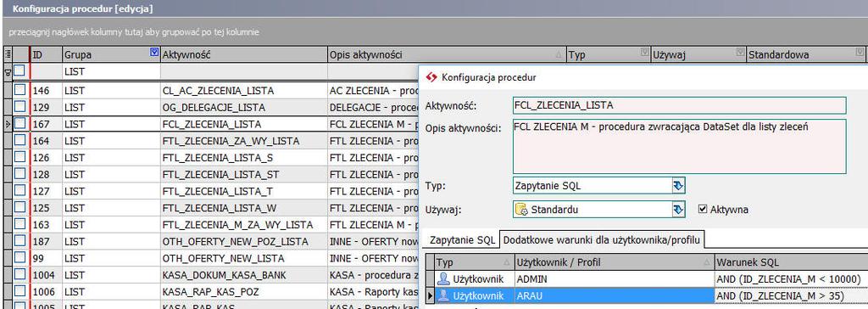
Task: Sort by Warunek SQL column header
Action: (x=792, y=261)
